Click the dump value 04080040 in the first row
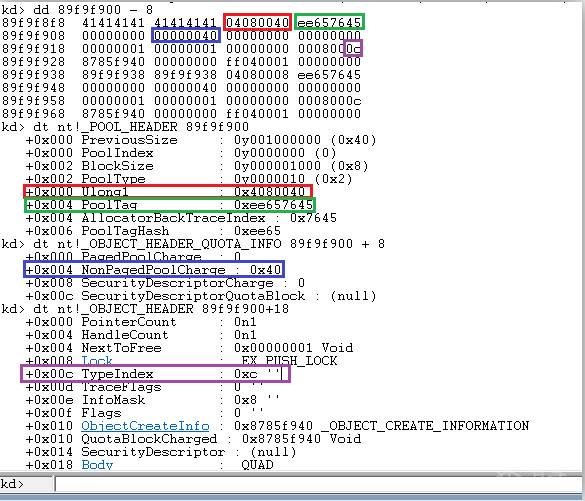Viewport: 585px width, 501px height. 257,23
